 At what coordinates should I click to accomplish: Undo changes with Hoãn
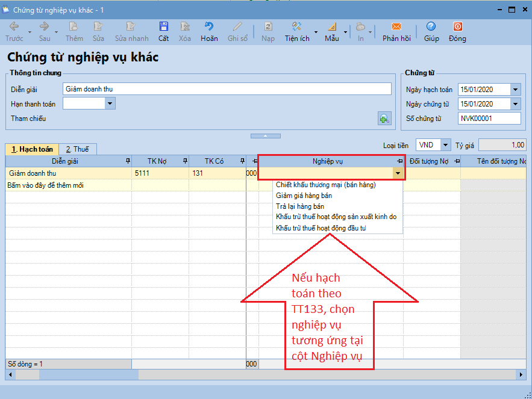209,31
